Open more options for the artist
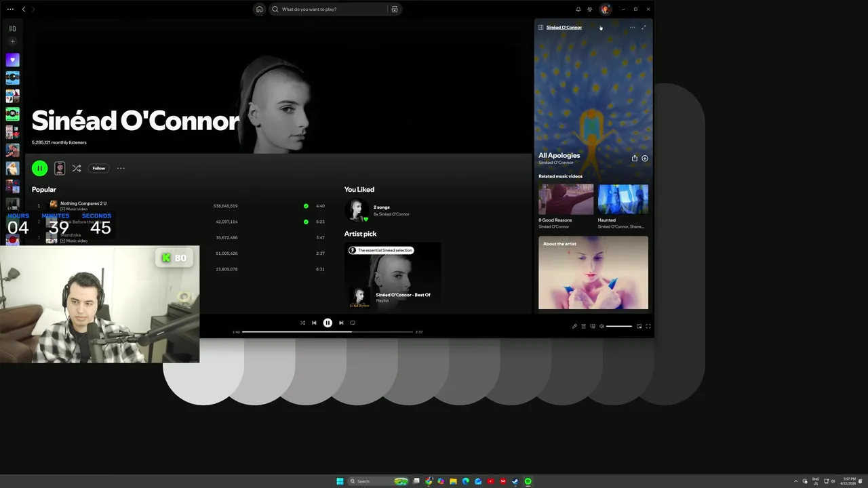 [121, 168]
